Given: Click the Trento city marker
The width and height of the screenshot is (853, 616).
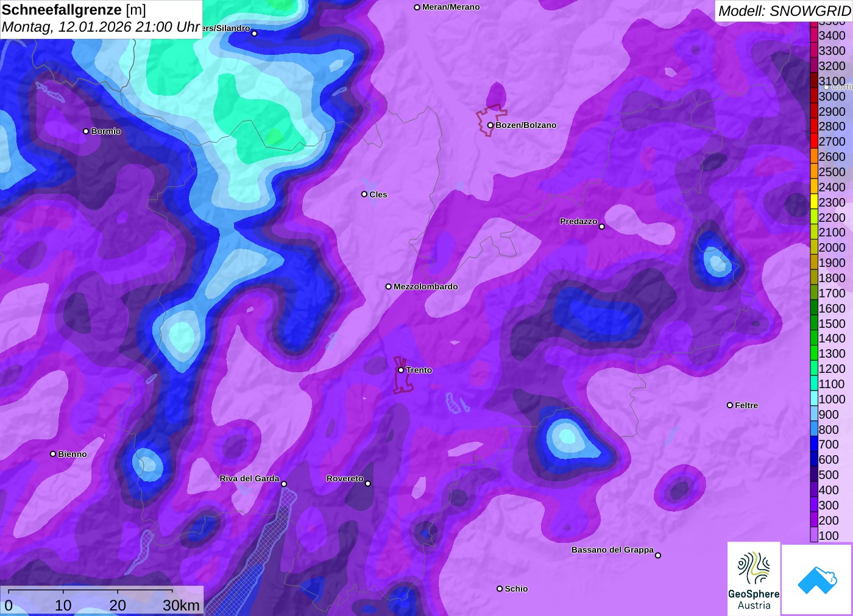Looking at the screenshot, I should [401, 370].
